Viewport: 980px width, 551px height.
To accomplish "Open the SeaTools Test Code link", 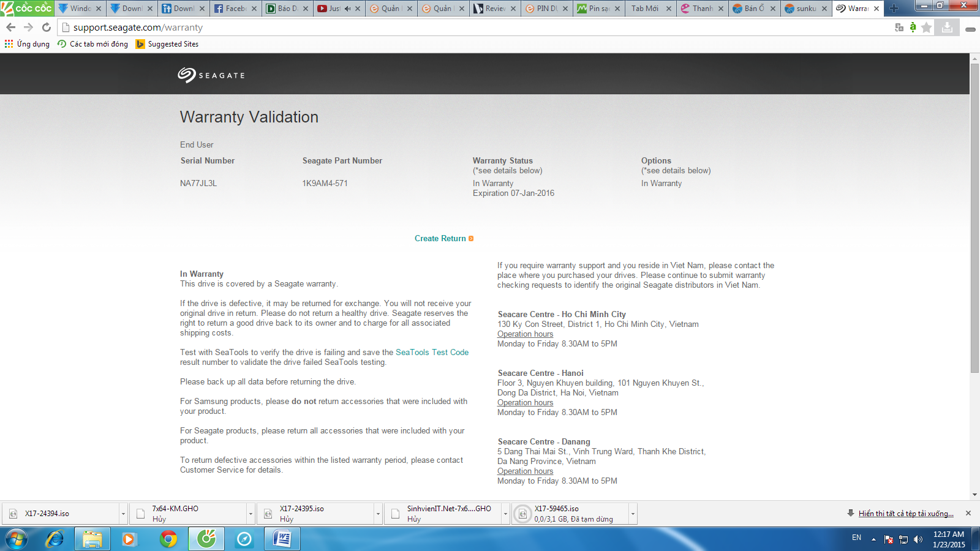I will [432, 353].
